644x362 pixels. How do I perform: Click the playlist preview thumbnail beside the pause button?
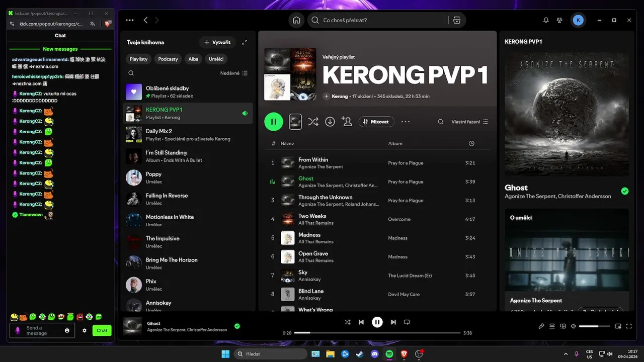pyautogui.click(x=295, y=121)
